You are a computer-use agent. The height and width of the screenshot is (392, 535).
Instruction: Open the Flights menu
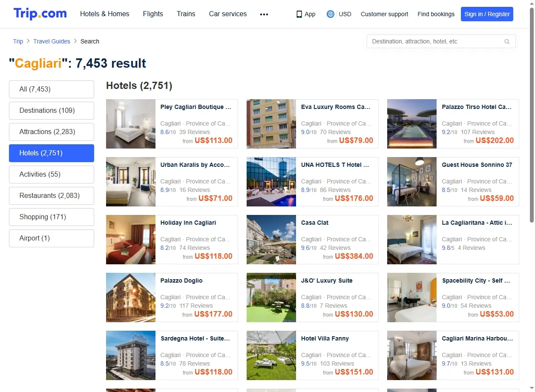tap(153, 14)
